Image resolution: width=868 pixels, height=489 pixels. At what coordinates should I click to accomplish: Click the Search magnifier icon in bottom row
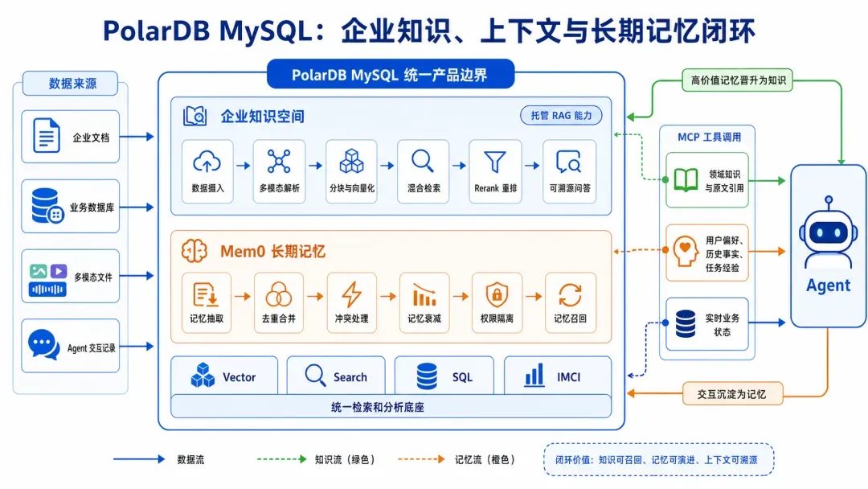315,375
